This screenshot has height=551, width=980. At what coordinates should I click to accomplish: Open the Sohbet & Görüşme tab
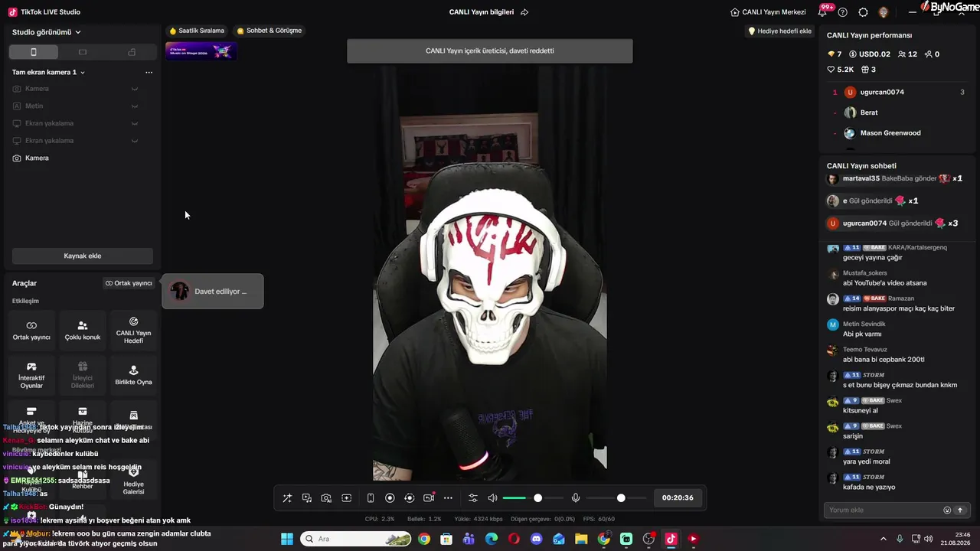pyautogui.click(x=269, y=31)
